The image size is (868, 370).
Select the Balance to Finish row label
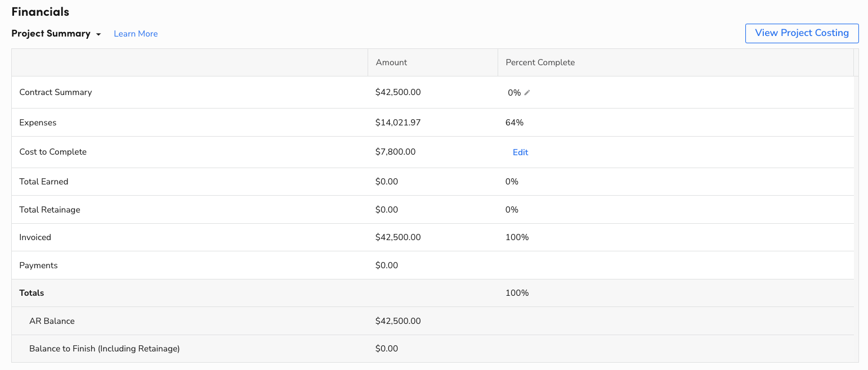tap(104, 349)
